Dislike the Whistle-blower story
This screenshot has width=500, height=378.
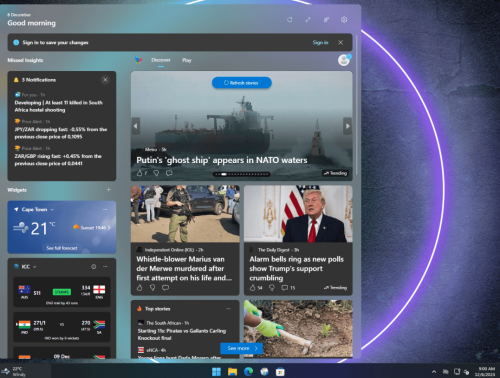point(152,288)
